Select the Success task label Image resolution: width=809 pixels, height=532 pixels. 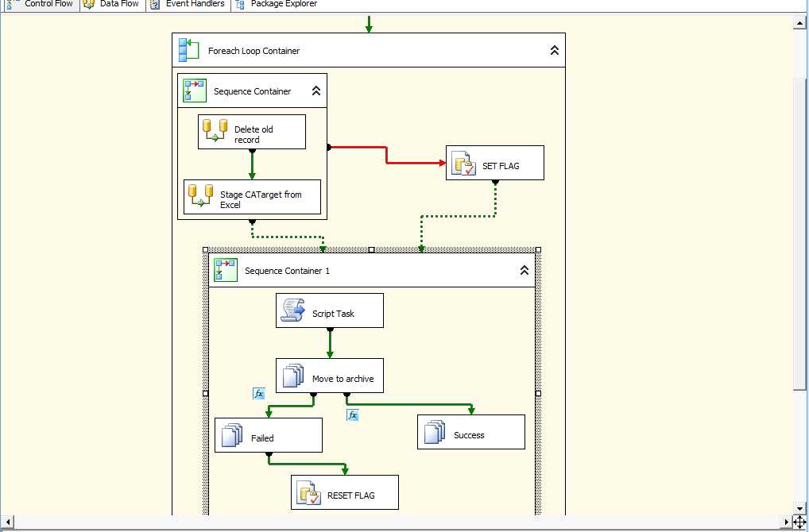469,435
